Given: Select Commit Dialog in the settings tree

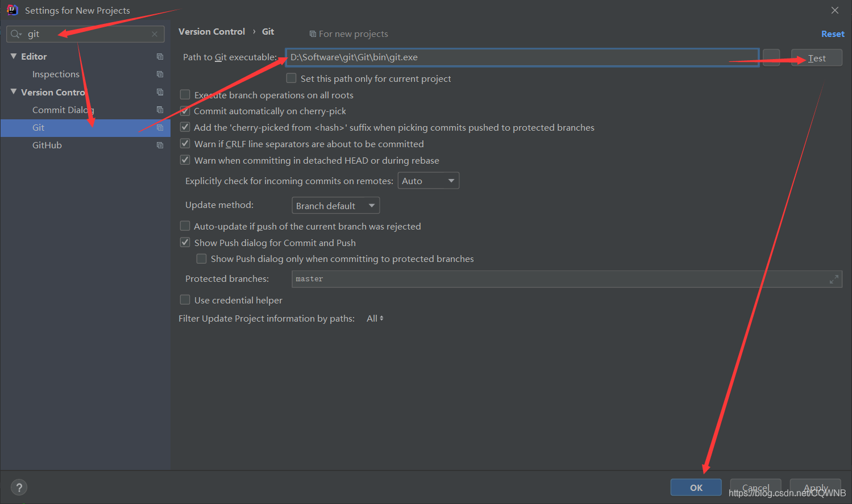Looking at the screenshot, I should tap(63, 110).
